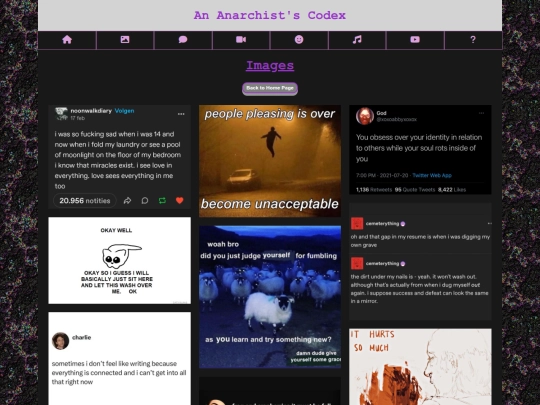Click the Twitter Web App text
The image size is (540, 405).
coord(432,175)
